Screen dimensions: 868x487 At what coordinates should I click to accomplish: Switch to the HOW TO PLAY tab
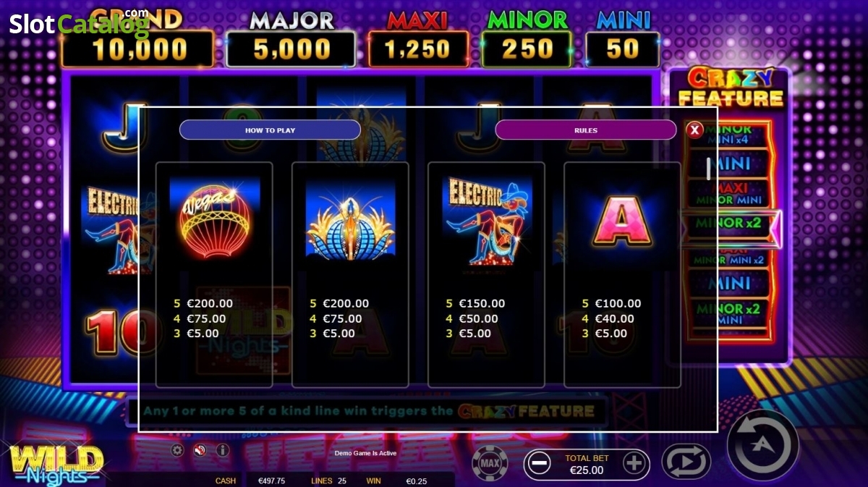270,130
